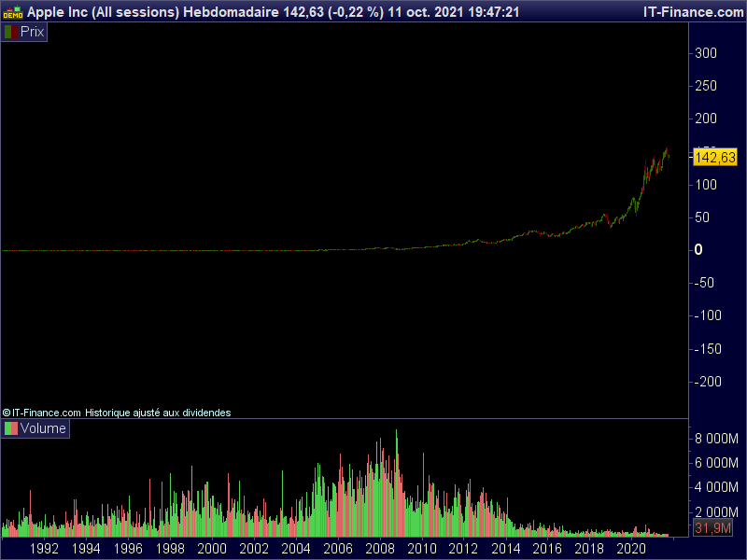
Task: Click the 1996 time axis label
Action: pyautogui.click(x=128, y=549)
